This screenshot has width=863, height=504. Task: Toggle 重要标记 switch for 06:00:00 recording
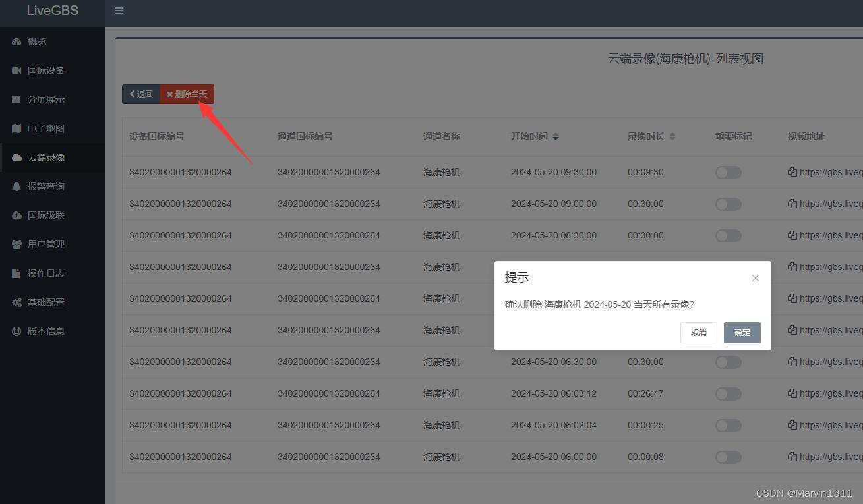(x=729, y=457)
